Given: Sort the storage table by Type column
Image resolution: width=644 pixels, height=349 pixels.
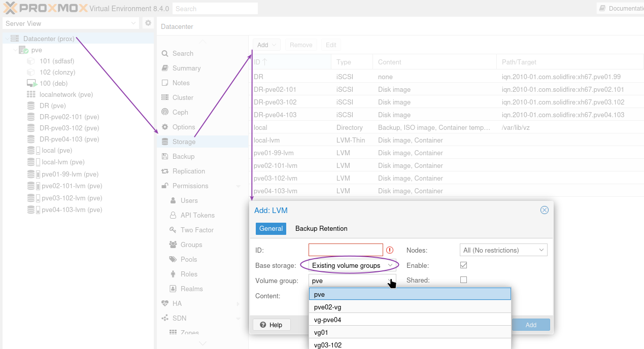Looking at the screenshot, I should click(353, 62).
